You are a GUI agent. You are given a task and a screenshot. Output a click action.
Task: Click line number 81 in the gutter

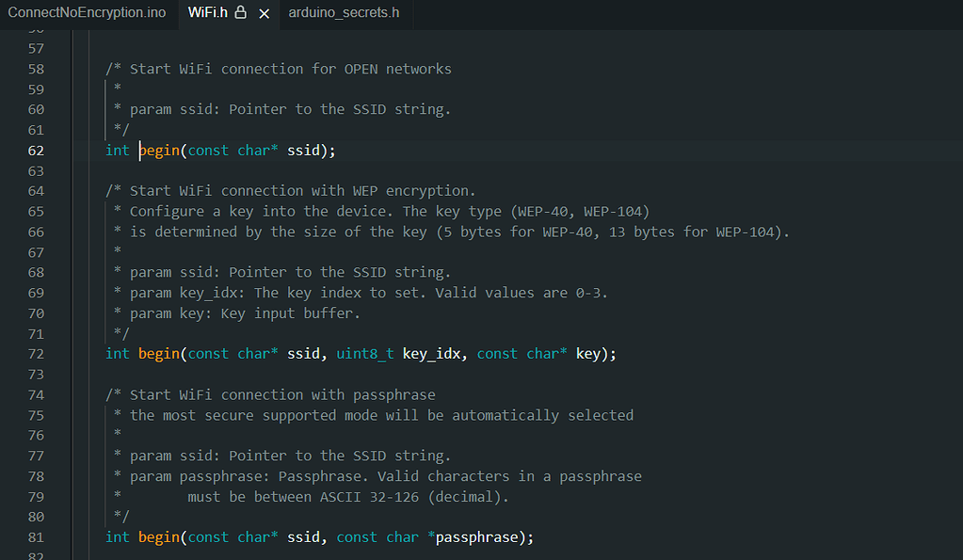(36, 537)
